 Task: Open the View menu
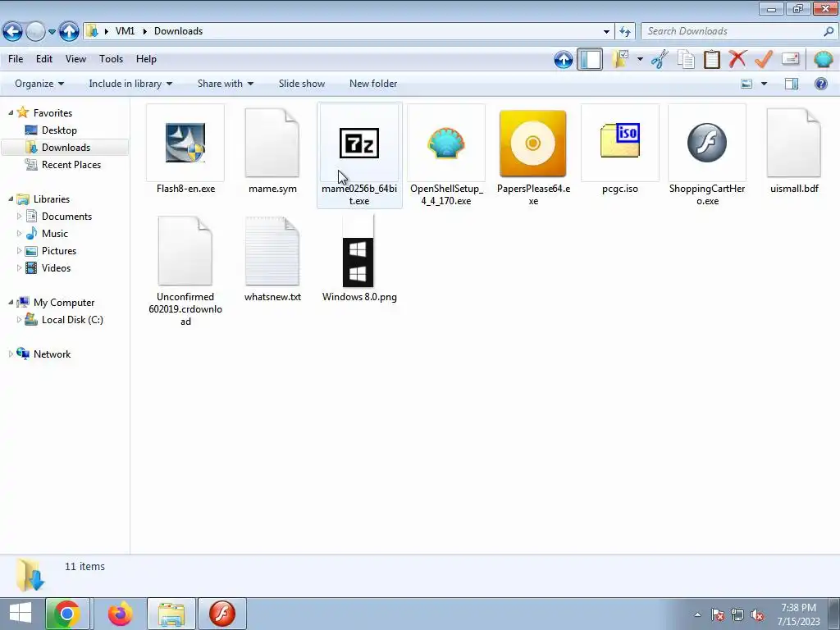click(x=75, y=59)
